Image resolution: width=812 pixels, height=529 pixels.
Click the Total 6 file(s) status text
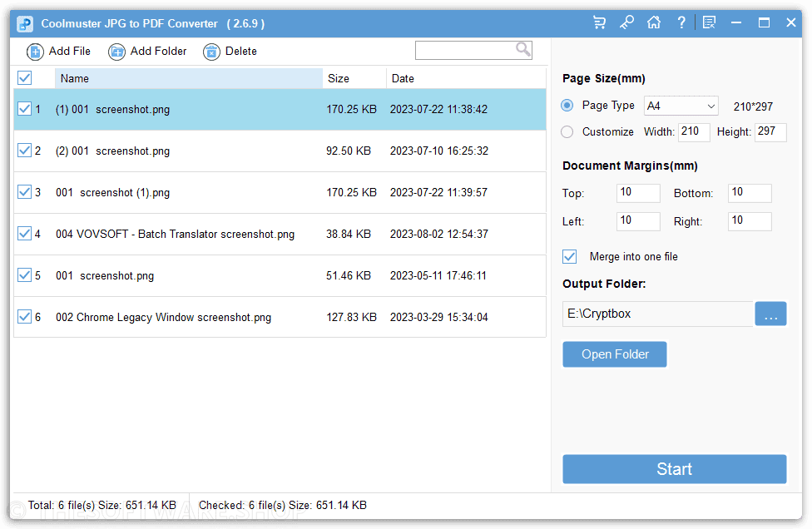pos(102,505)
